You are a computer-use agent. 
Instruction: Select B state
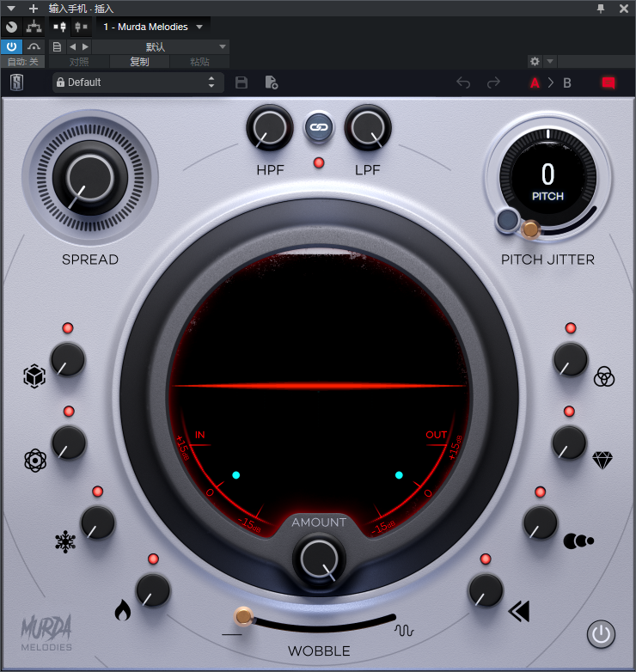pos(567,82)
